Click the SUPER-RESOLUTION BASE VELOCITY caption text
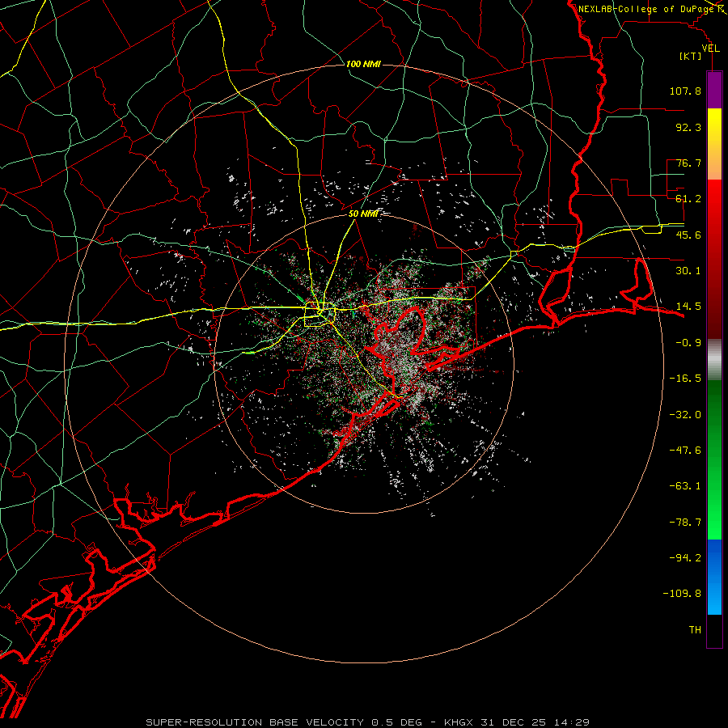Viewport: 728px width, 728px height. pyautogui.click(x=255, y=722)
